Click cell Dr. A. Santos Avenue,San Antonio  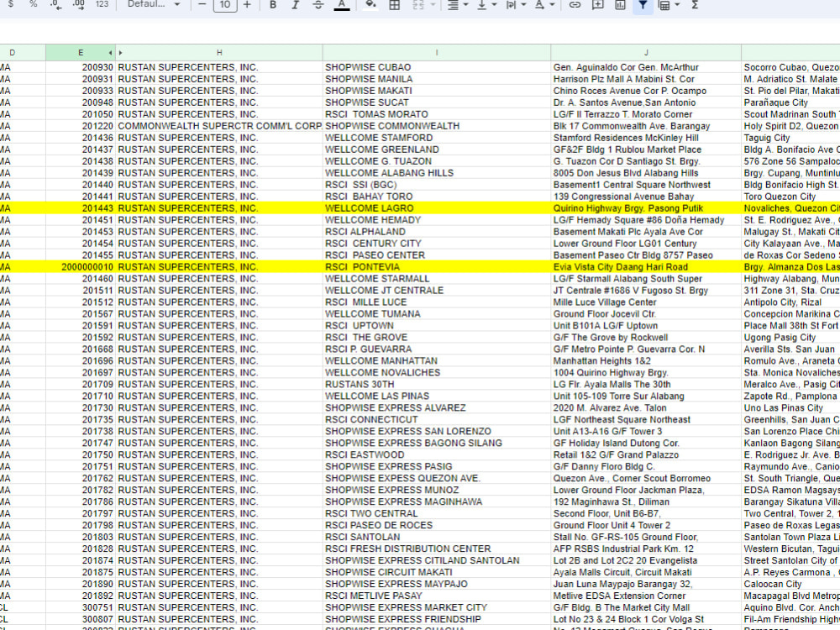646,102
